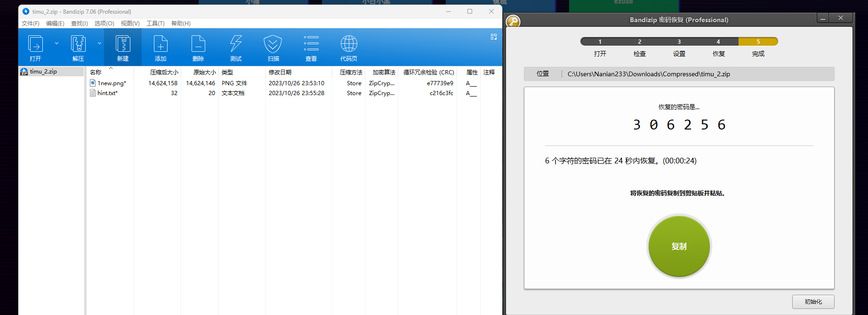868x315 pixels.
Task: Click the date 2023/10/26 23:55:28
Action: (297, 93)
